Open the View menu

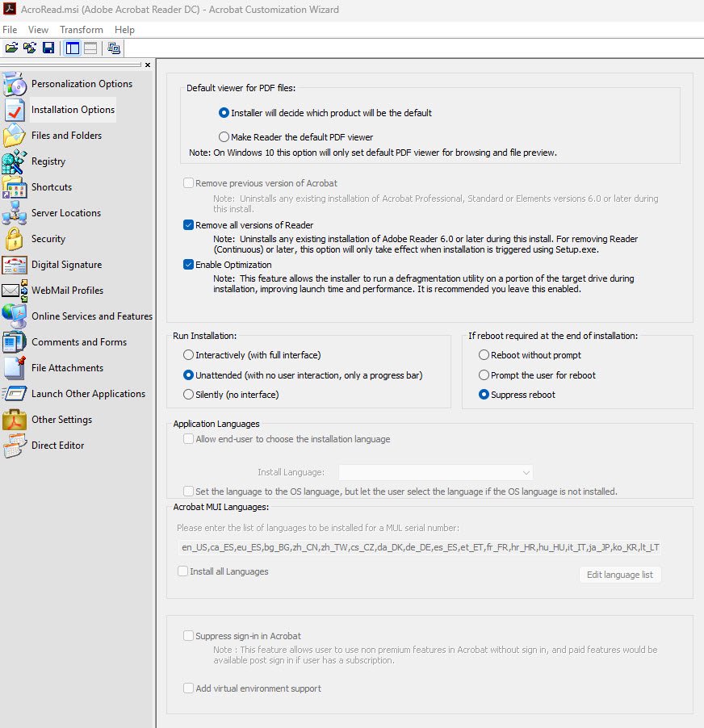[x=38, y=30]
